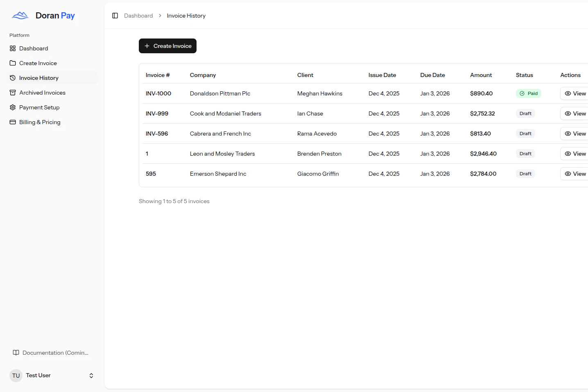Click the eye icon beside INV-596's View action
This screenshot has width=588, height=392.
pyautogui.click(x=568, y=134)
